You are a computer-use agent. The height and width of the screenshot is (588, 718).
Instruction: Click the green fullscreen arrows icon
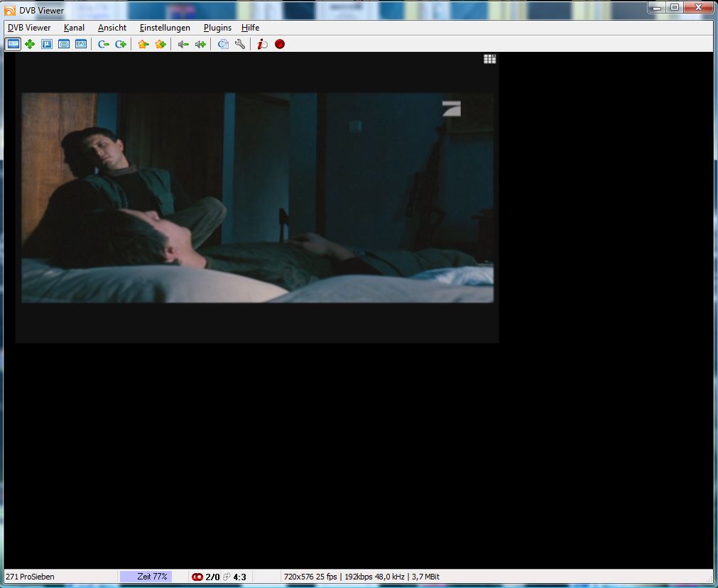click(x=30, y=44)
